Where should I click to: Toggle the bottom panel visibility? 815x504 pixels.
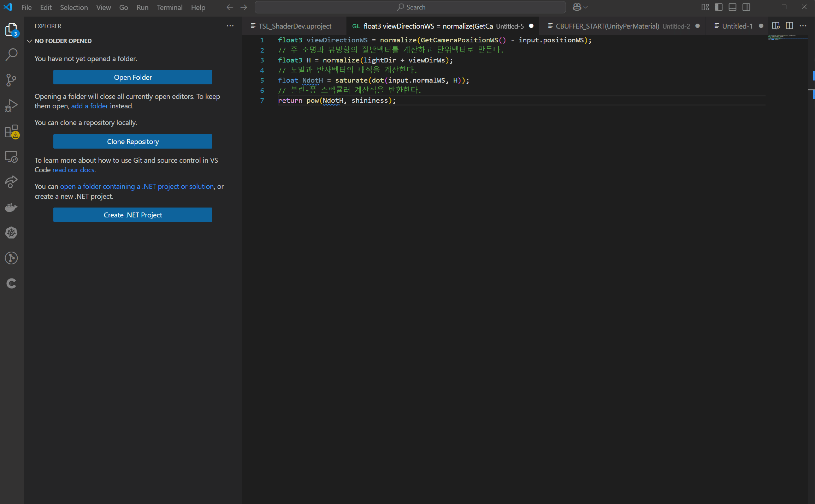[732, 7]
